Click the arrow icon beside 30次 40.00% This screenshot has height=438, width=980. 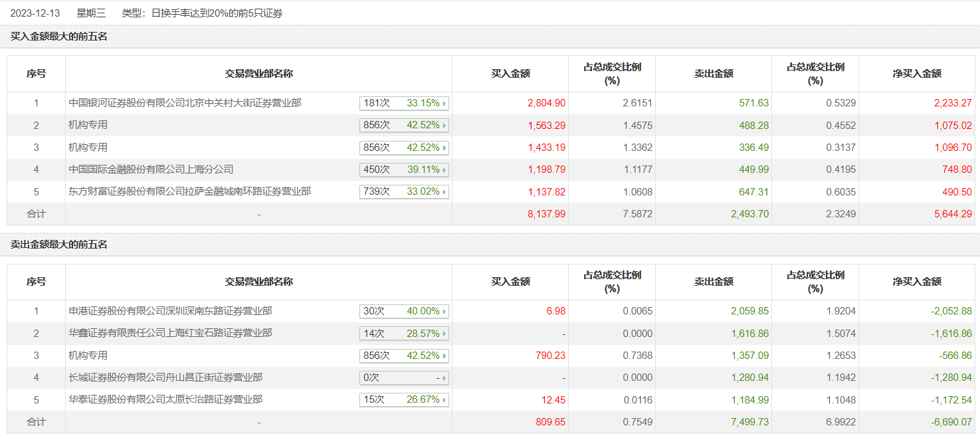(444, 311)
